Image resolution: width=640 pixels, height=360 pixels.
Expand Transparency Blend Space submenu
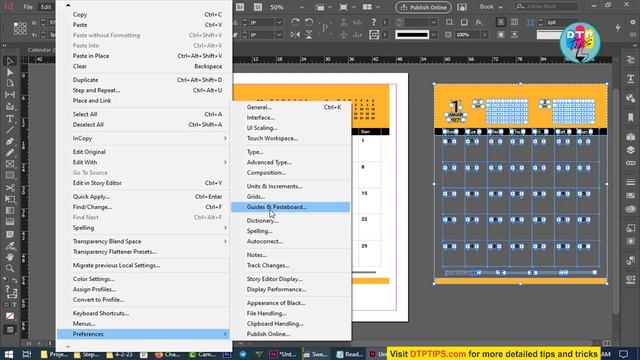(149, 242)
